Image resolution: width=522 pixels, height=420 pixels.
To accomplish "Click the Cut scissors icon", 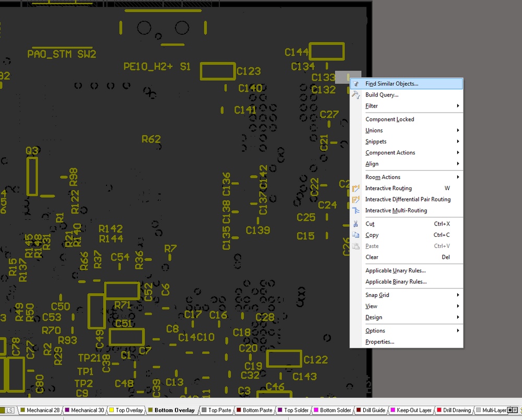I will tap(355, 224).
